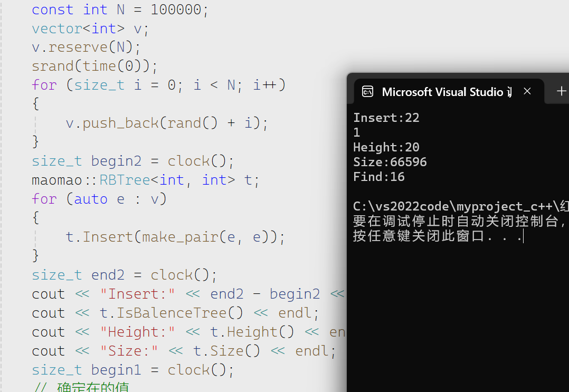The image size is (569, 392).
Task: Click the cout line printing "Size:"
Action: pos(184,351)
